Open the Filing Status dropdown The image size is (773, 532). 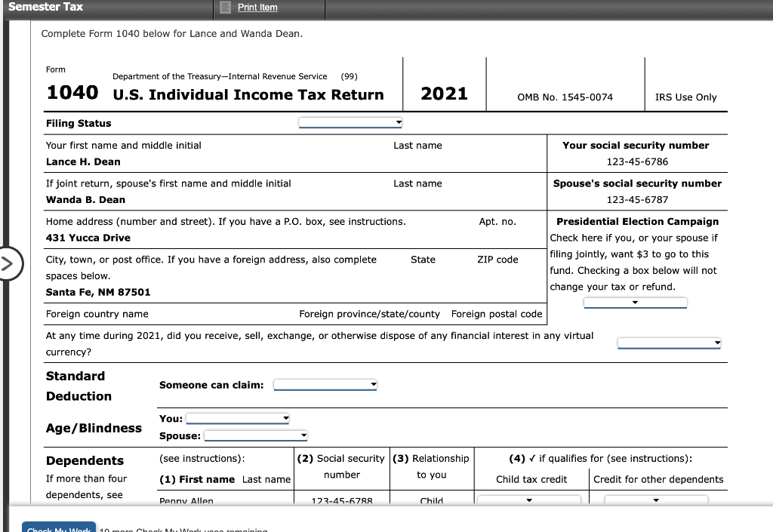click(350, 122)
